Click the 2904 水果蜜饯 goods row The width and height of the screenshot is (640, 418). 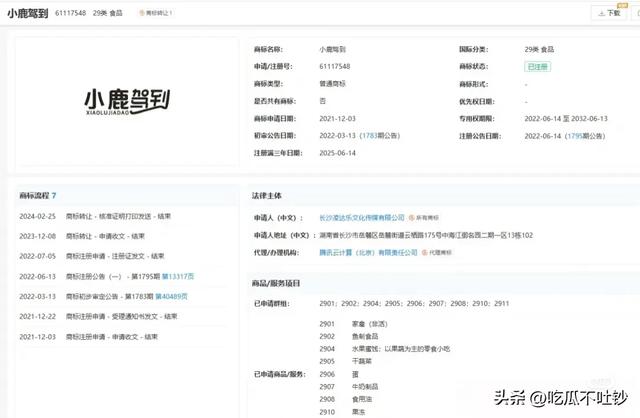tap(385, 349)
